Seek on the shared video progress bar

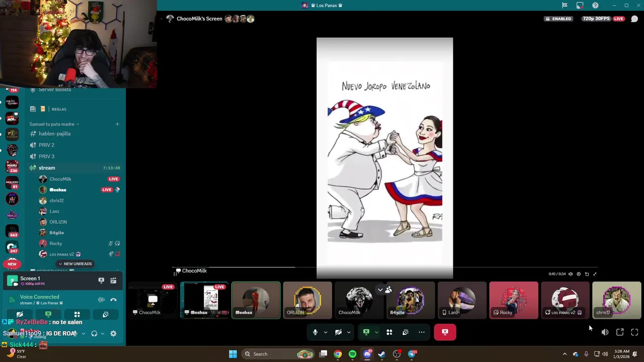click(x=384, y=267)
